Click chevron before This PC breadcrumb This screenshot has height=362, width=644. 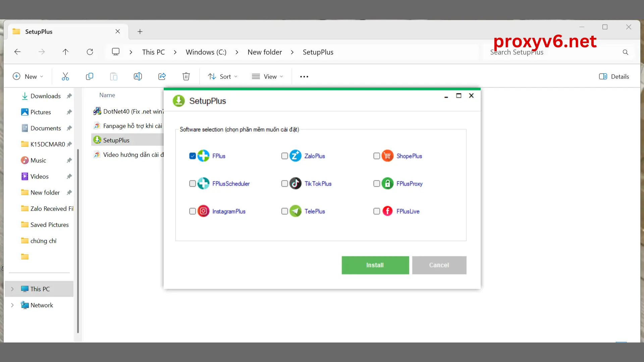(131, 52)
